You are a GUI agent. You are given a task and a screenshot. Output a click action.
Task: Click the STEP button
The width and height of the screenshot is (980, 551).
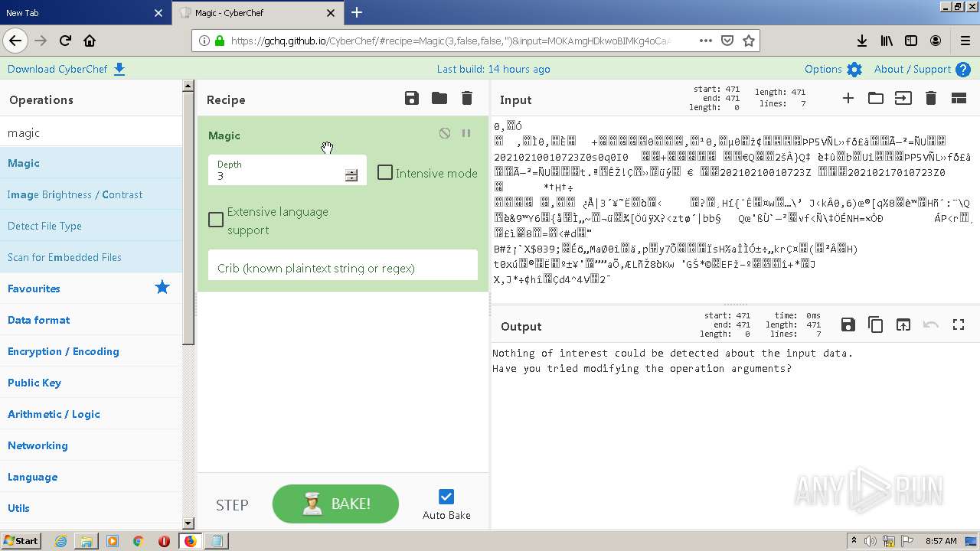(232, 504)
